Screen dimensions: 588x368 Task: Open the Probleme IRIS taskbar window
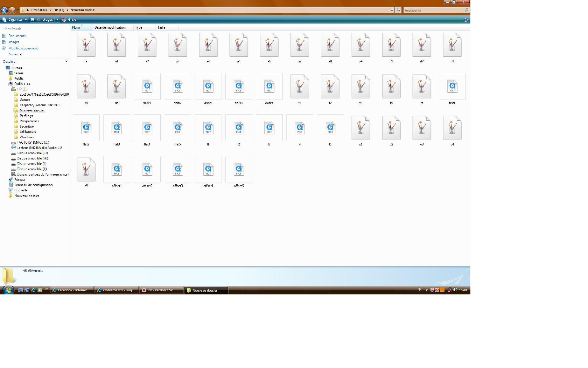[x=117, y=290]
